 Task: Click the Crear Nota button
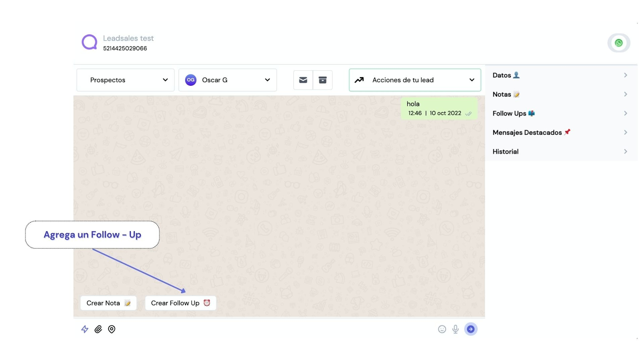109,303
